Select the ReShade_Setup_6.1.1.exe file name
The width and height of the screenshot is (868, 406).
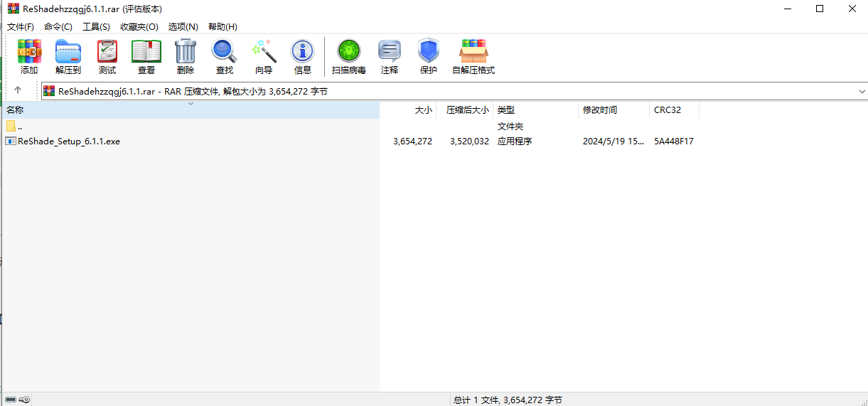click(69, 141)
